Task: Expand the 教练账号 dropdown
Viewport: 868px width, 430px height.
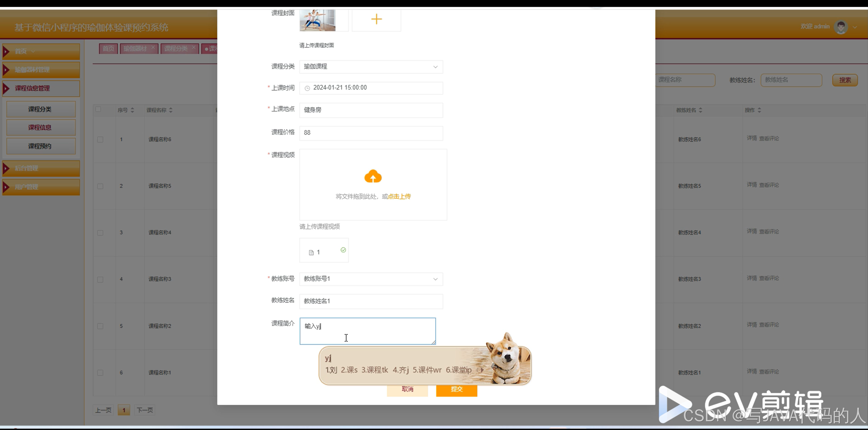Action: [x=371, y=279]
